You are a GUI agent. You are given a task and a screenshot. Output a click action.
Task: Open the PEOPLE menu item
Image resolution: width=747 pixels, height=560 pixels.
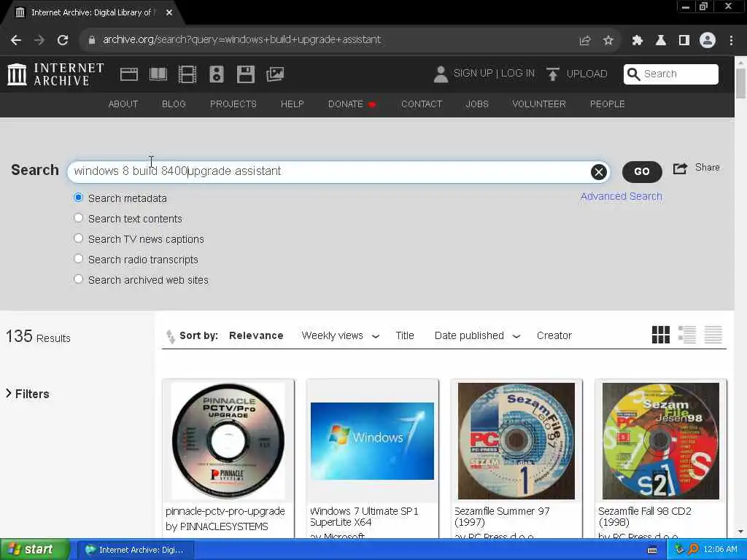[x=608, y=104]
